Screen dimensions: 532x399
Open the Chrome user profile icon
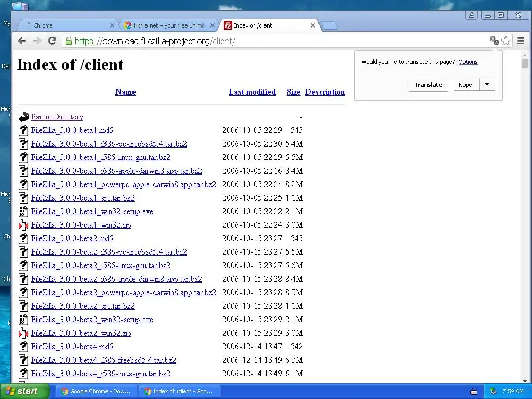pos(472,15)
